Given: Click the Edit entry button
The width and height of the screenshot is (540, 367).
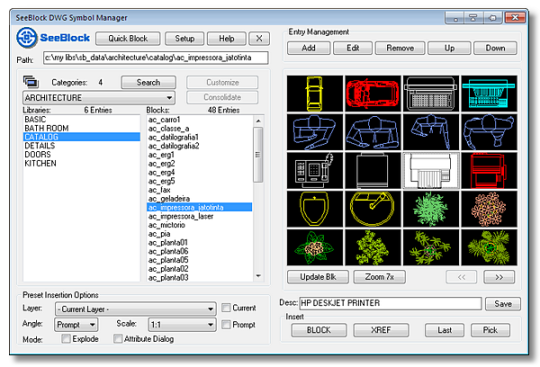Looking at the screenshot, I should (x=353, y=48).
